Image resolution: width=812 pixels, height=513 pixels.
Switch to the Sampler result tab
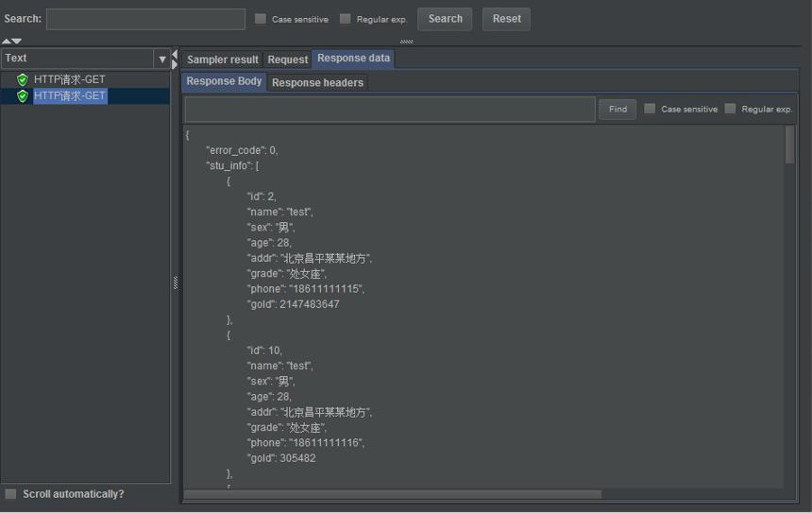(x=223, y=60)
